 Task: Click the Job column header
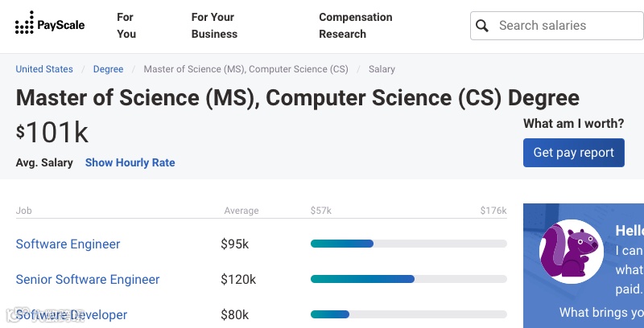click(x=24, y=211)
